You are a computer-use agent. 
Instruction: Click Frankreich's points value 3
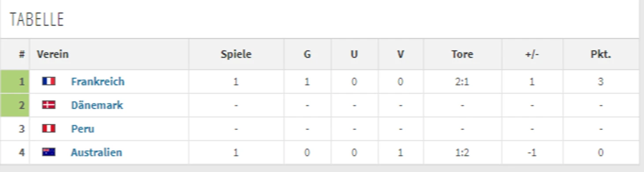600,82
